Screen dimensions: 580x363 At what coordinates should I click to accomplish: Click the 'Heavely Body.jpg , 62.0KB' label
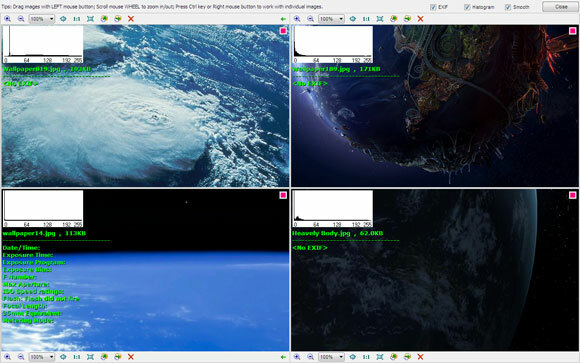tap(337, 233)
